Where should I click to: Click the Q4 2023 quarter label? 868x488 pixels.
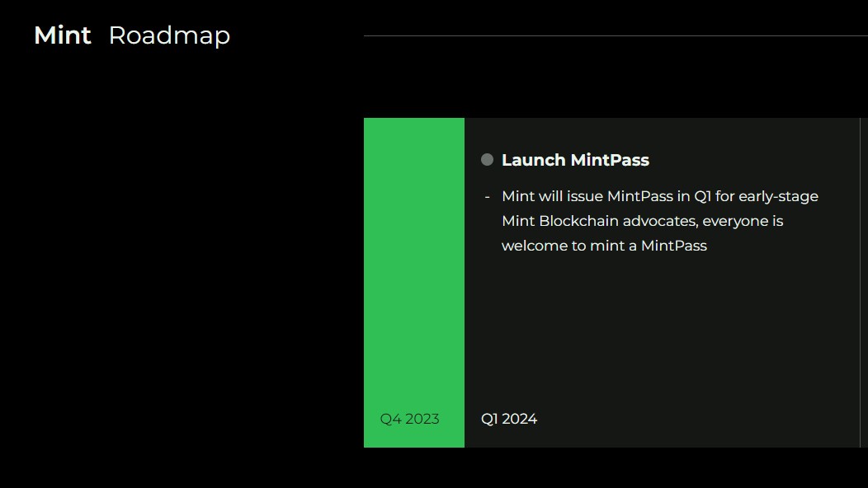point(409,419)
